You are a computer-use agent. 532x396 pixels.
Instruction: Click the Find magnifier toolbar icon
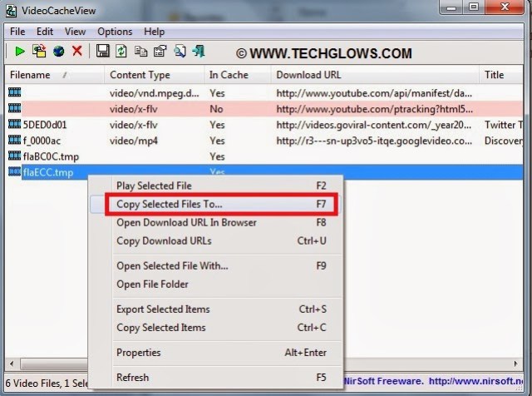[180, 52]
